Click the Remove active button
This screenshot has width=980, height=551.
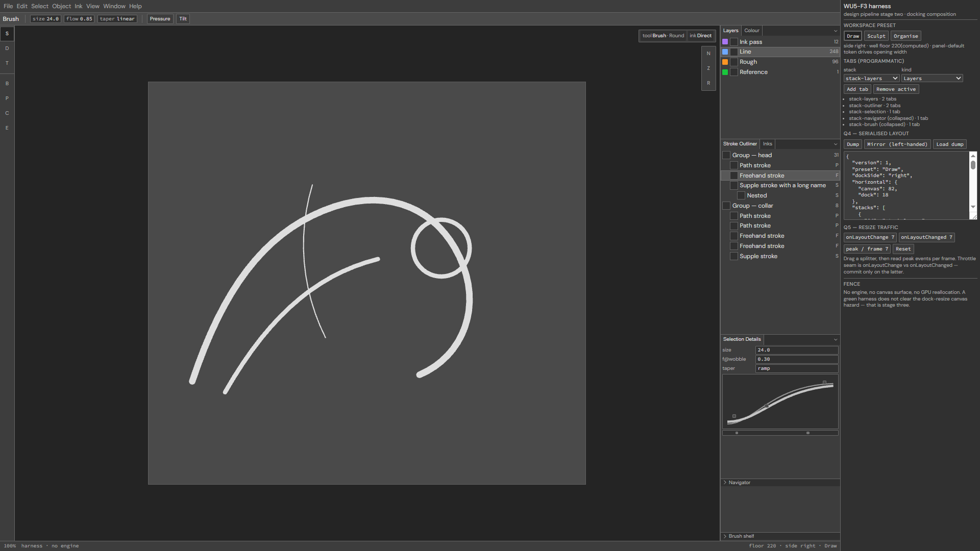(x=896, y=89)
